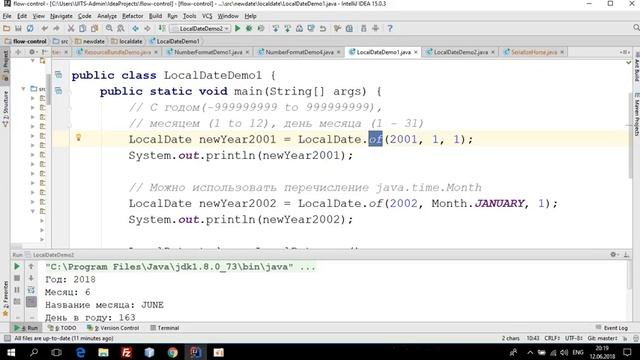Click the Run with Coverage icon
The height and width of the screenshot is (360, 640).
[x=261, y=29]
